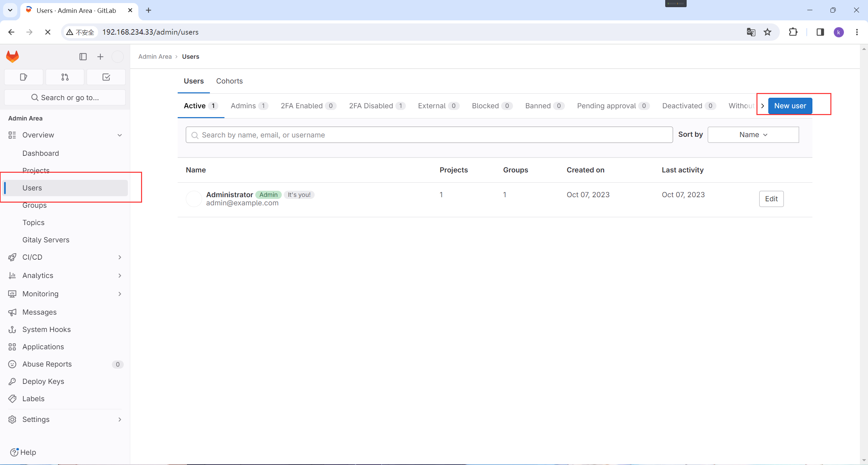Image resolution: width=868 pixels, height=465 pixels.
Task: Open the merge requests shortcut icon
Action: (x=65, y=77)
